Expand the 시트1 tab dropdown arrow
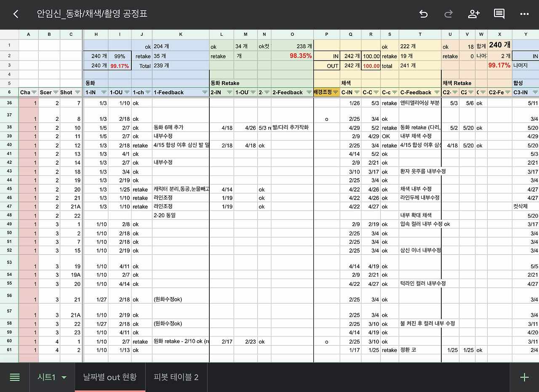This screenshot has width=539, height=392. click(x=64, y=378)
